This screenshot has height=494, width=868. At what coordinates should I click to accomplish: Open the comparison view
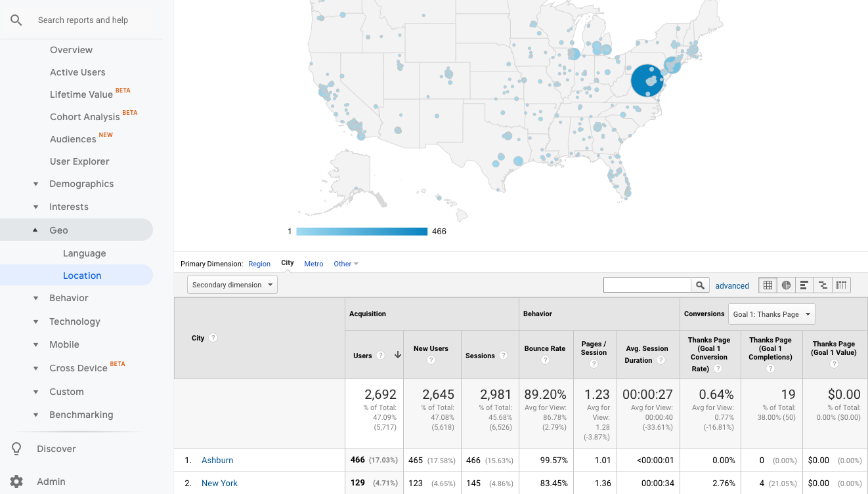pyautogui.click(x=823, y=285)
